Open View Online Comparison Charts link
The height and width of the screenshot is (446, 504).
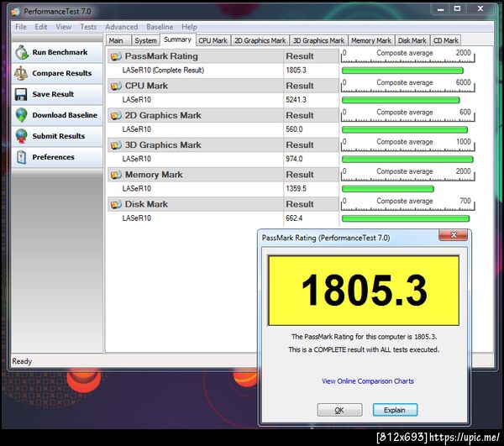click(368, 381)
